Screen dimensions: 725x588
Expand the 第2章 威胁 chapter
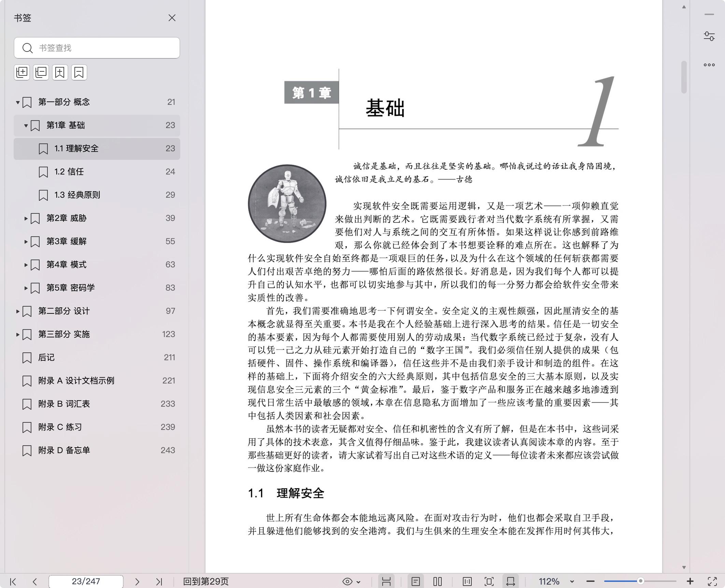[26, 218]
